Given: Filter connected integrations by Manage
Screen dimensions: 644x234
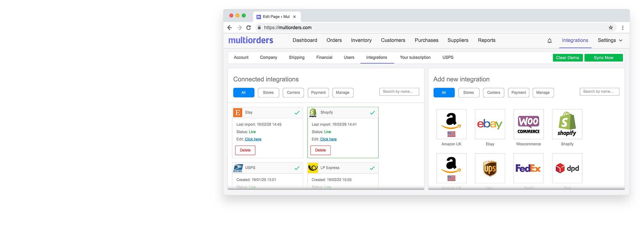Looking at the screenshot, I should (343, 92).
